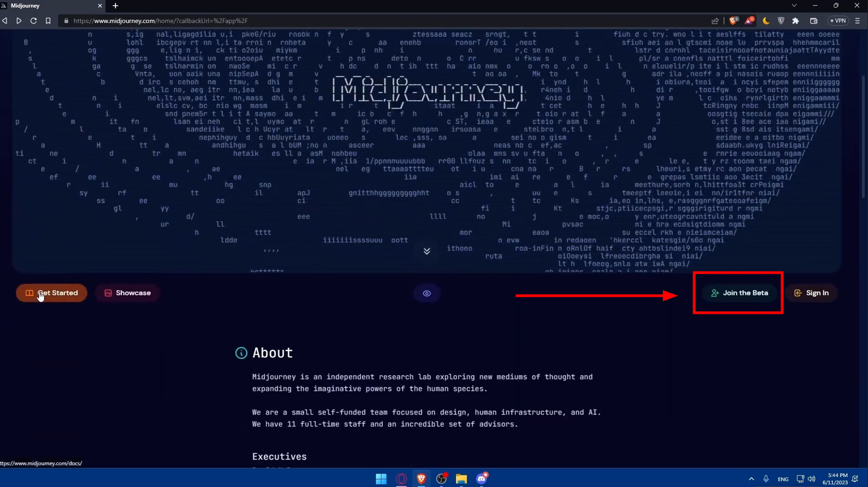
Task: Open the Showcase page
Action: 127,293
